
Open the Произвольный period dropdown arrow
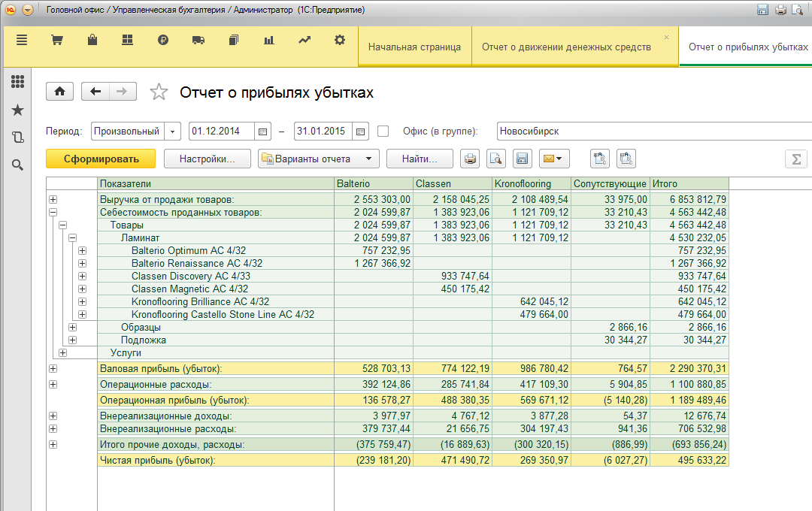172,132
